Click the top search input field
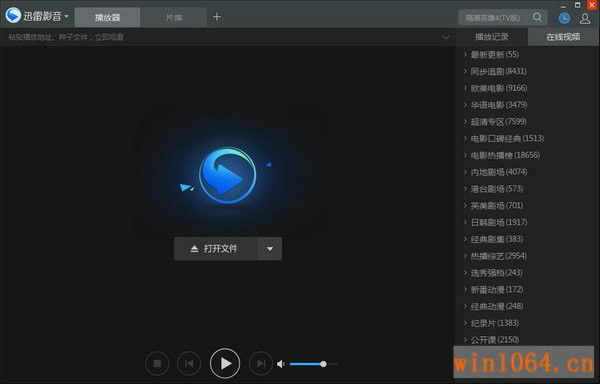This screenshot has height=384, width=600. 494,18
